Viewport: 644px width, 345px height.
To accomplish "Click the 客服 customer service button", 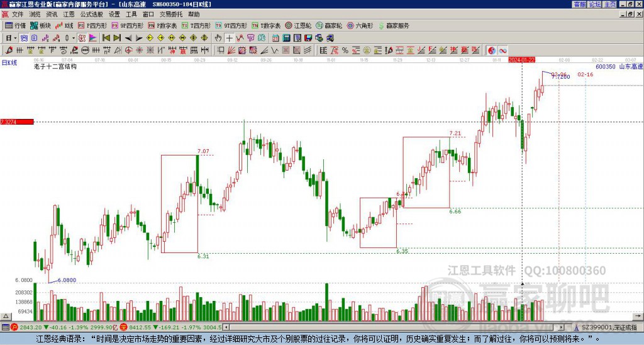I will click(579, 4).
